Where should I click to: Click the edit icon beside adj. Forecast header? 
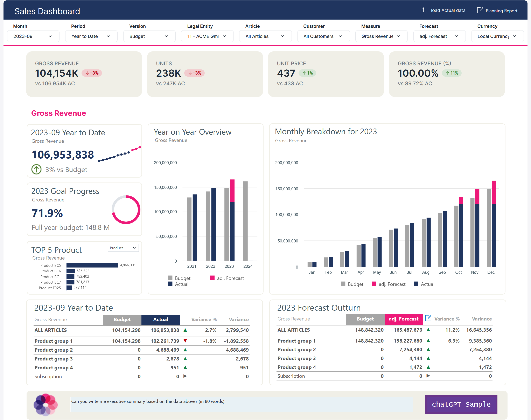click(x=428, y=318)
